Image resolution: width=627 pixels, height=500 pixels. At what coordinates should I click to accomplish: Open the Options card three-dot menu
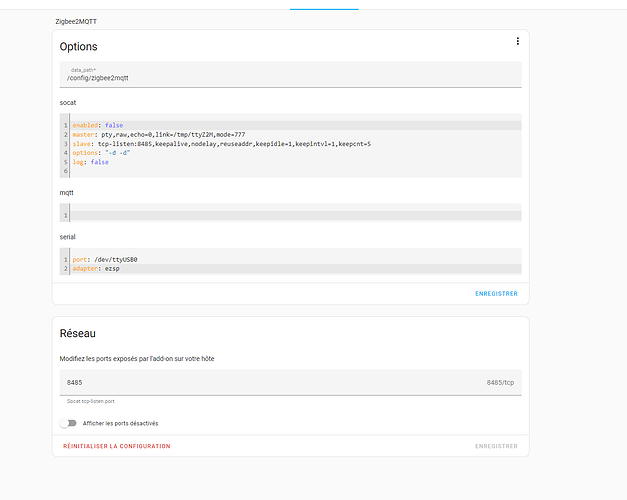tap(517, 41)
